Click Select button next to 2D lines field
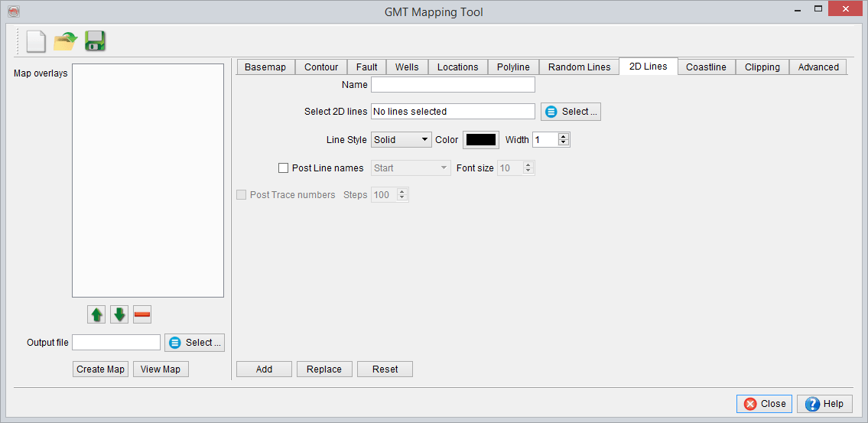The height and width of the screenshot is (423, 868). pos(571,112)
